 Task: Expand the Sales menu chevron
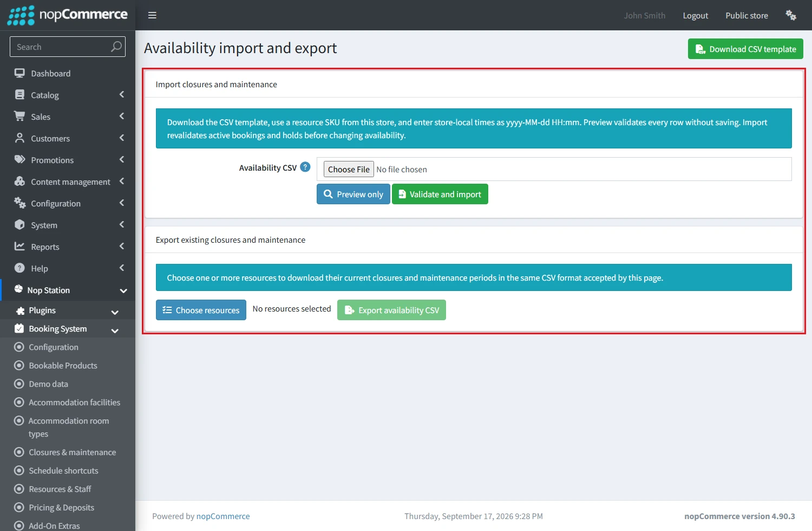click(122, 116)
